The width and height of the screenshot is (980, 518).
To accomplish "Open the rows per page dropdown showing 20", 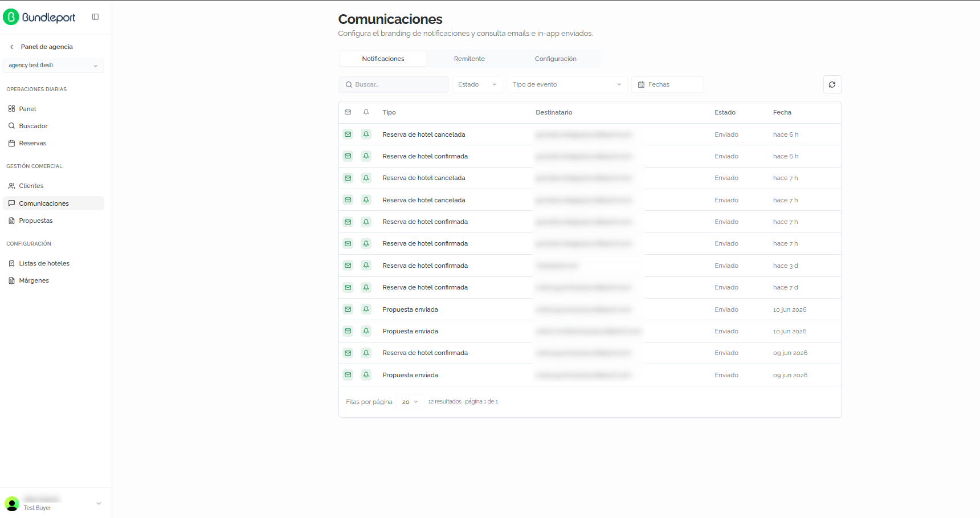I will pyautogui.click(x=410, y=402).
